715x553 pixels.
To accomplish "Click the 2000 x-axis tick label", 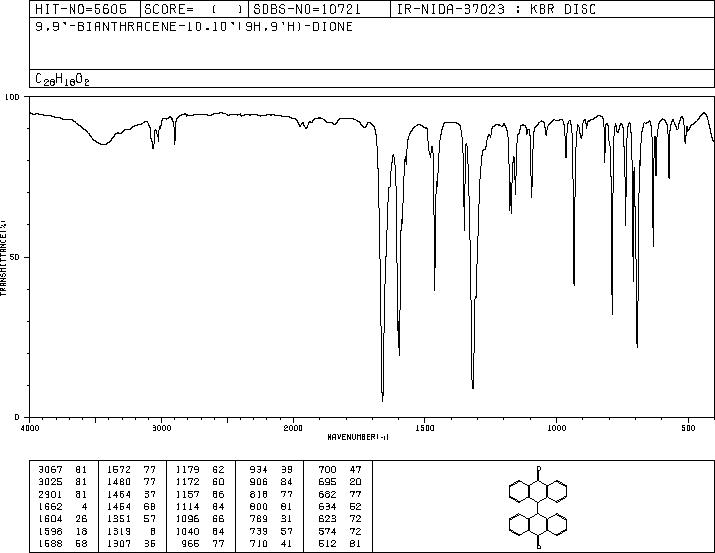I will pyautogui.click(x=293, y=428).
